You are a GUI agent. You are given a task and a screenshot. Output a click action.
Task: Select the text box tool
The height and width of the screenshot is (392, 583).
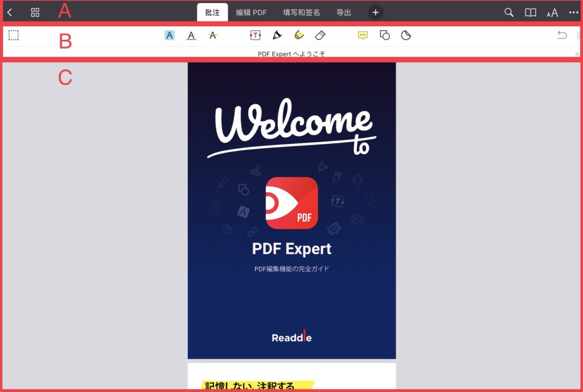point(256,35)
